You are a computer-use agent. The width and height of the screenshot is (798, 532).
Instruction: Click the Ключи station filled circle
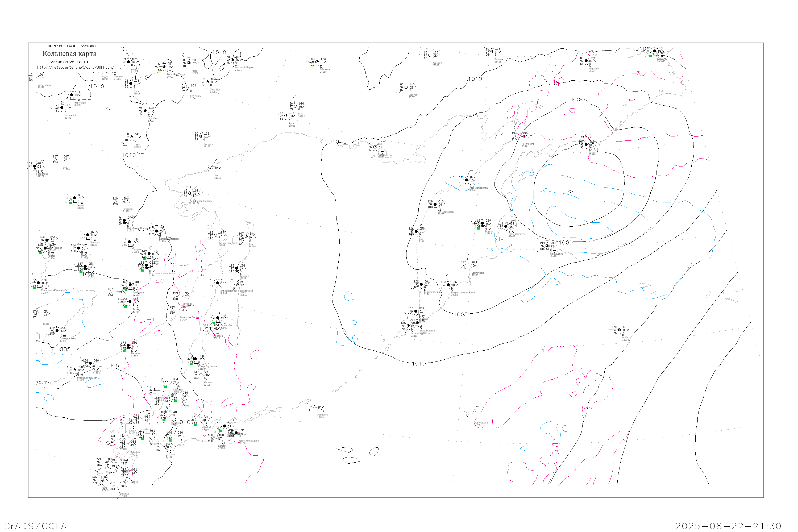tap(483, 223)
